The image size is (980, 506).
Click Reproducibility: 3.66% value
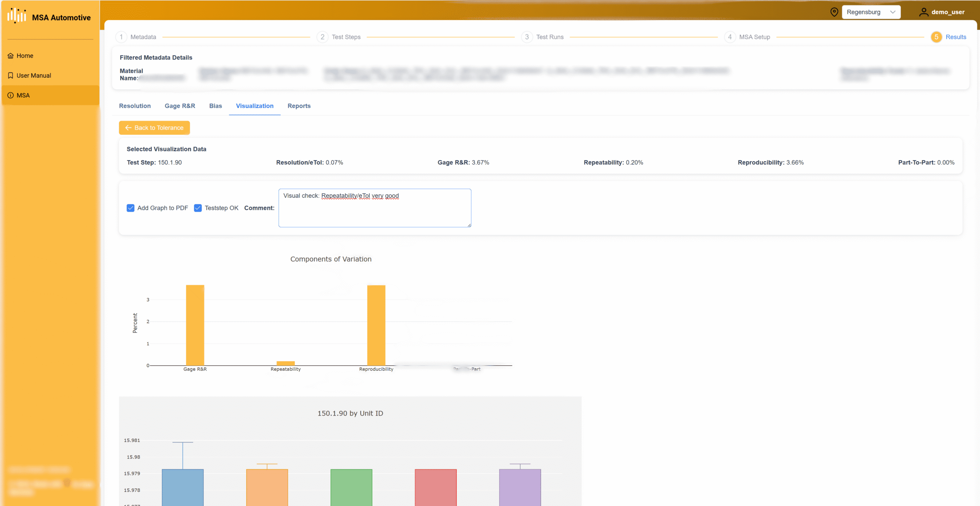771,162
